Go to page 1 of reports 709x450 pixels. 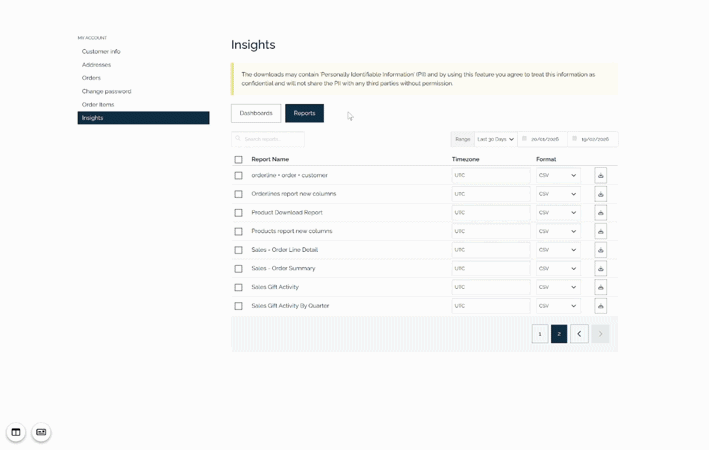click(x=540, y=334)
